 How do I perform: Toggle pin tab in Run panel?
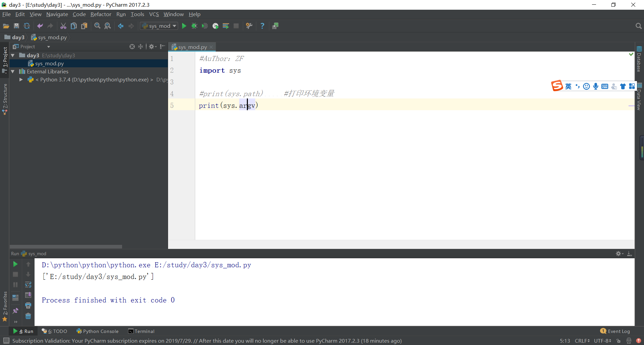tap(15, 311)
